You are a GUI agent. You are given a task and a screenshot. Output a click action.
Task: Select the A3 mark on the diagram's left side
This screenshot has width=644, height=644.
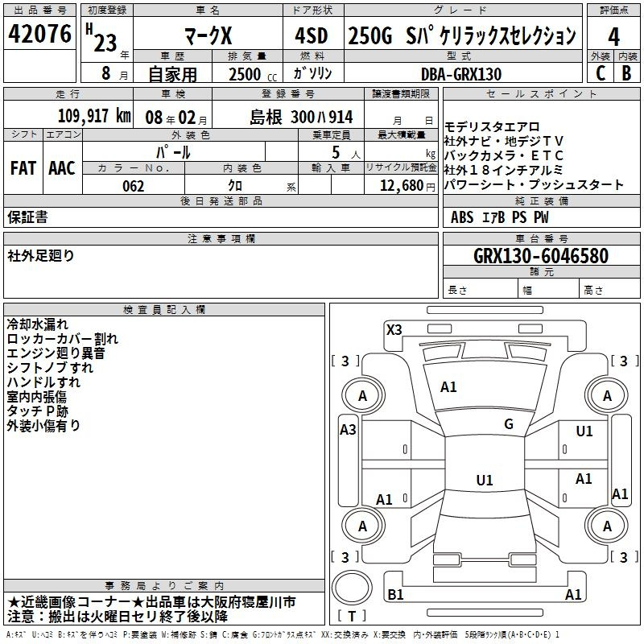click(348, 430)
